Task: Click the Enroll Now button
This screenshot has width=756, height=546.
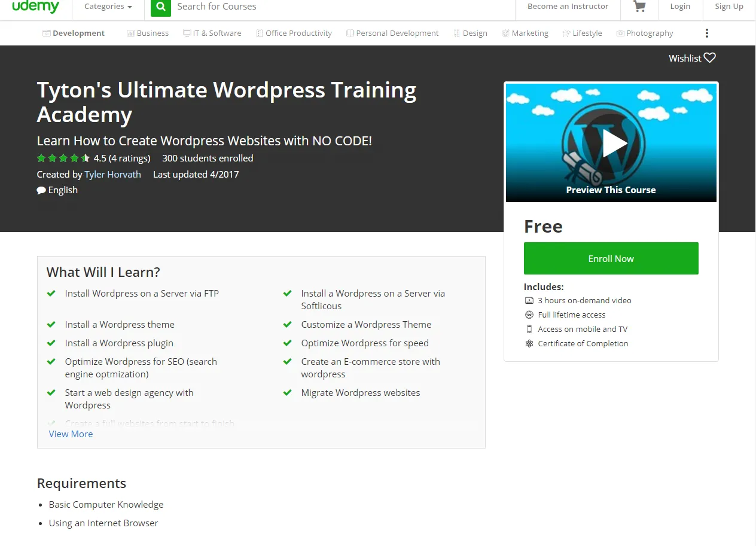Action: 611,258
